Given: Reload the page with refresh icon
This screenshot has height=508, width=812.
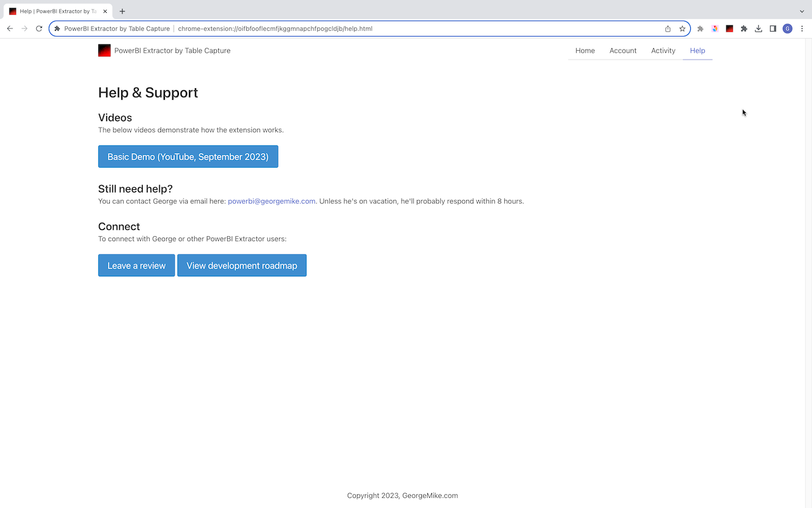Looking at the screenshot, I should pyautogui.click(x=39, y=29).
